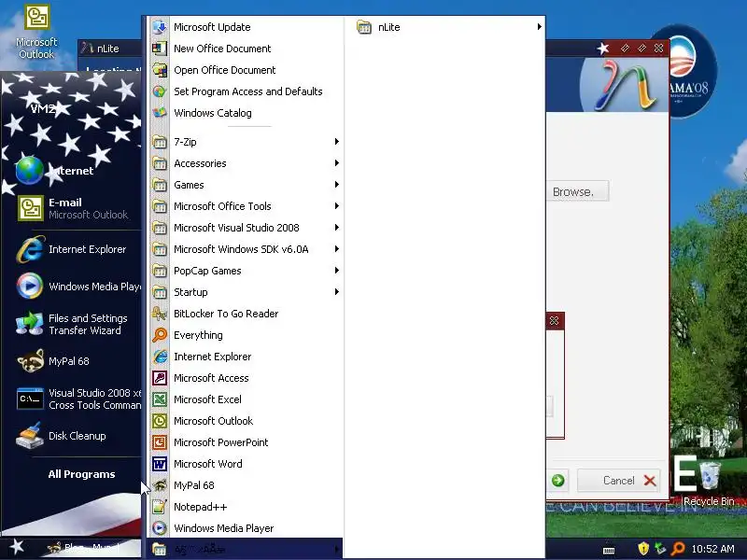The height and width of the screenshot is (560, 747).
Task: Expand the nLite submenu arrow
Action: (x=539, y=27)
